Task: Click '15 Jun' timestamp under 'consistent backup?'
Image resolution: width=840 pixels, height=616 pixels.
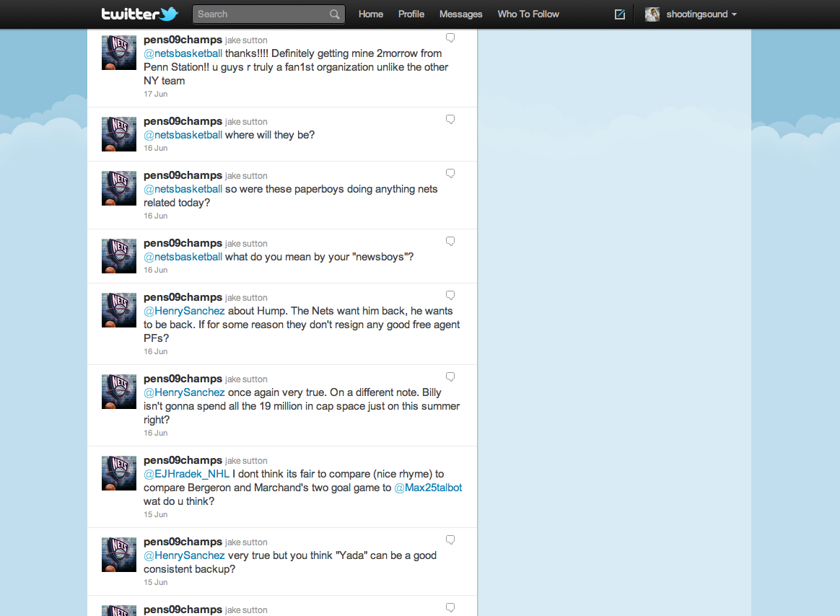Action: [x=155, y=582]
